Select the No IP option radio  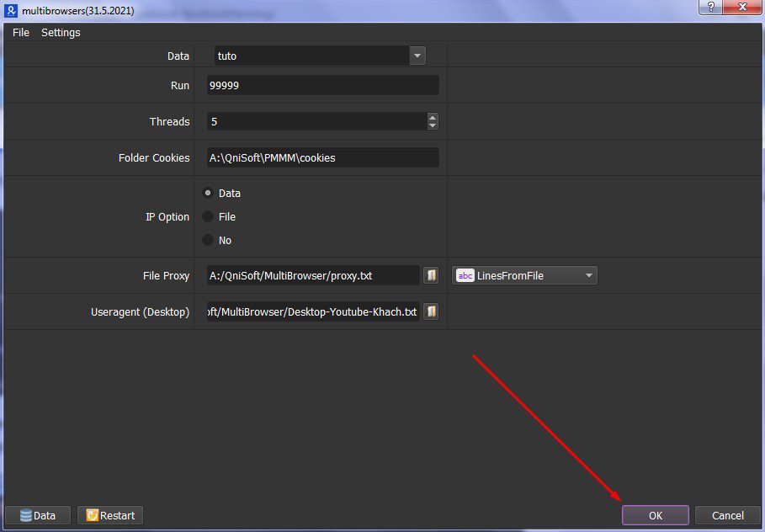click(208, 240)
